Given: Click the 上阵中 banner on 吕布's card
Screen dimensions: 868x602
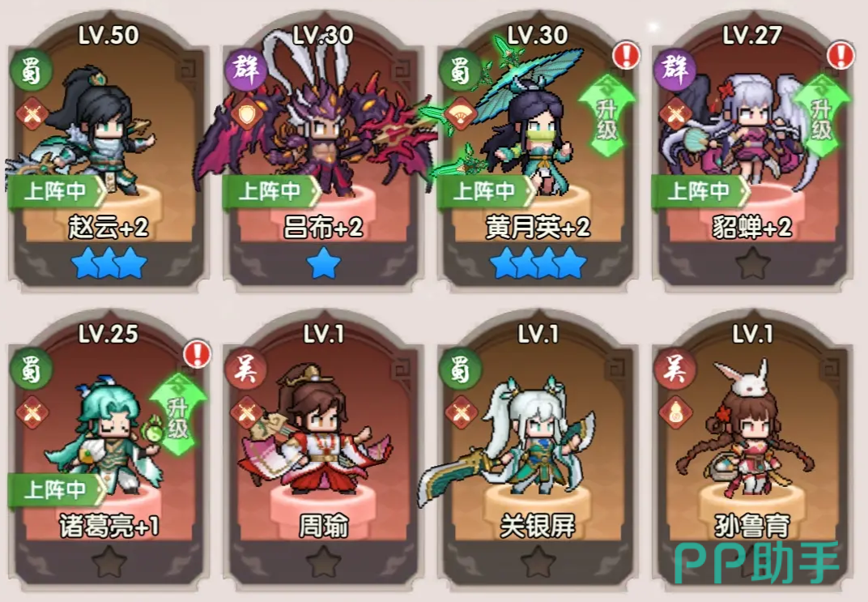Looking at the screenshot, I should coord(272,191).
